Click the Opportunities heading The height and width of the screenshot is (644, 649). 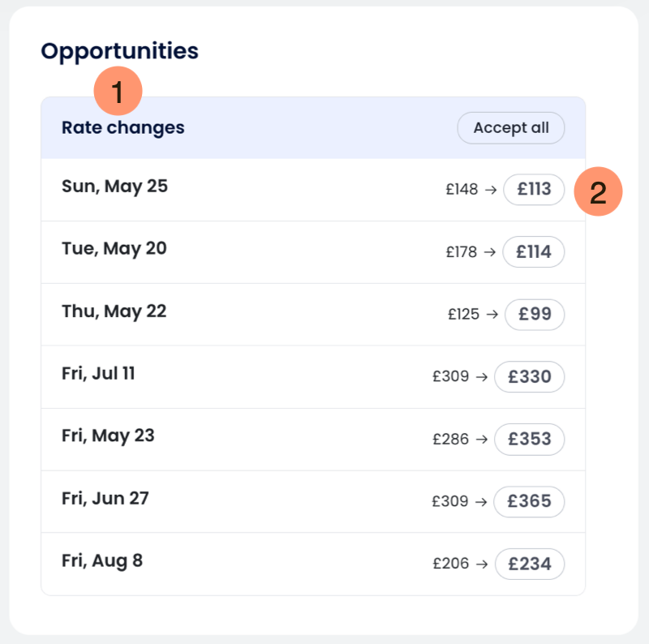tap(120, 51)
